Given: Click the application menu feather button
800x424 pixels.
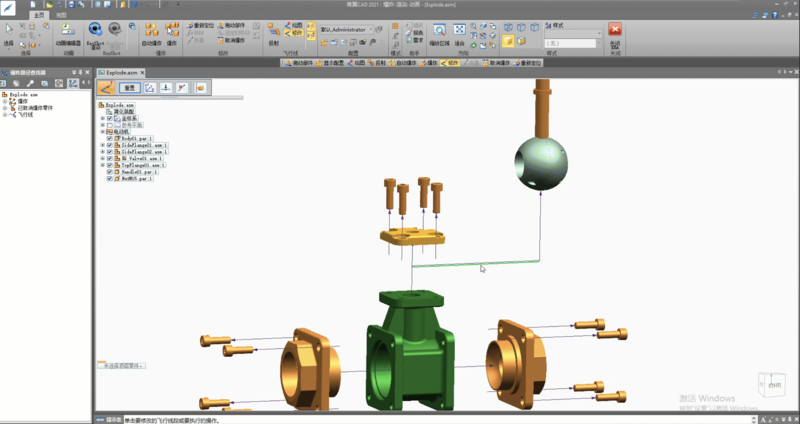Looking at the screenshot, I should 8,8.
